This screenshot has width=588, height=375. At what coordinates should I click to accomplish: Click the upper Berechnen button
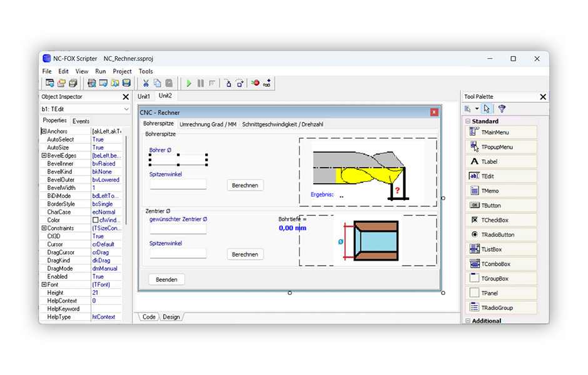pyautogui.click(x=245, y=185)
